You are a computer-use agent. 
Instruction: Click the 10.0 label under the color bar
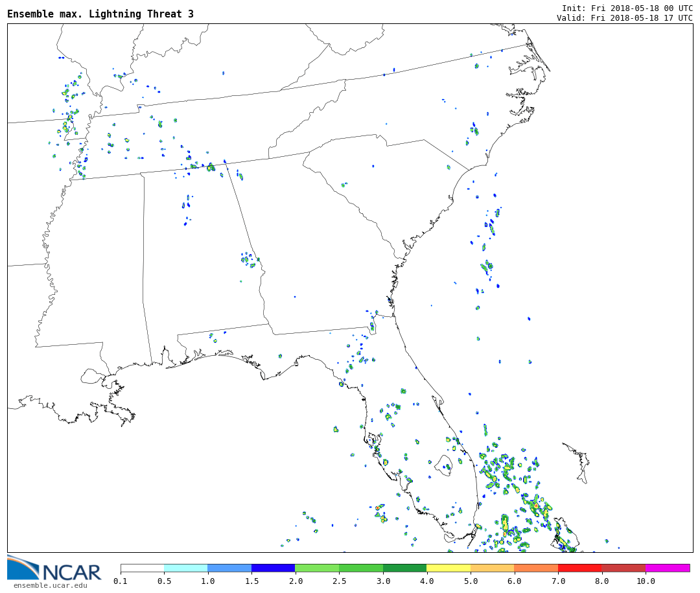(x=645, y=581)
